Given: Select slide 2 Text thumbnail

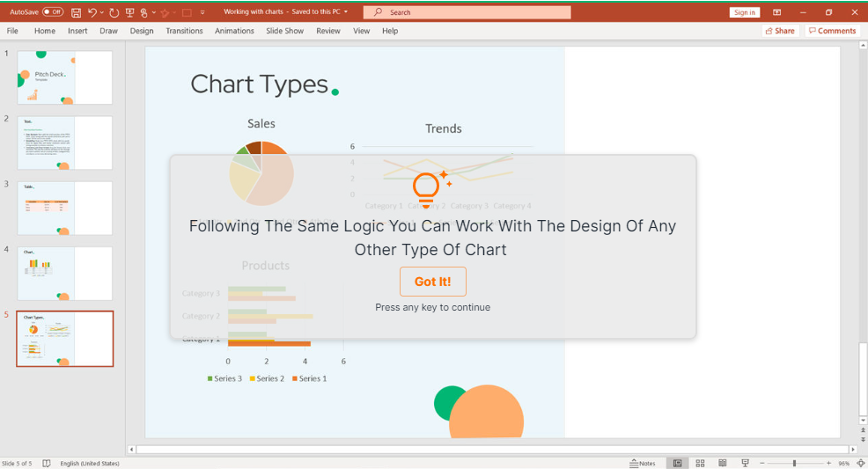Looking at the screenshot, I should point(65,143).
